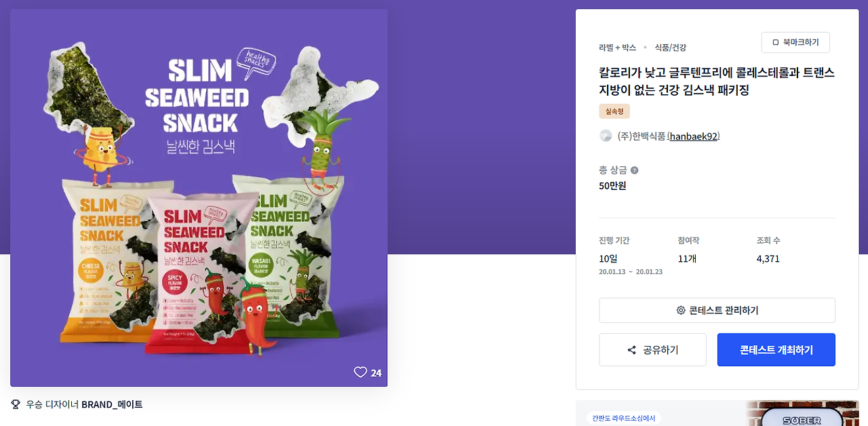
Task: Click the 간판도 라운드소싱에서 banner label
Action: (x=624, y=419)
